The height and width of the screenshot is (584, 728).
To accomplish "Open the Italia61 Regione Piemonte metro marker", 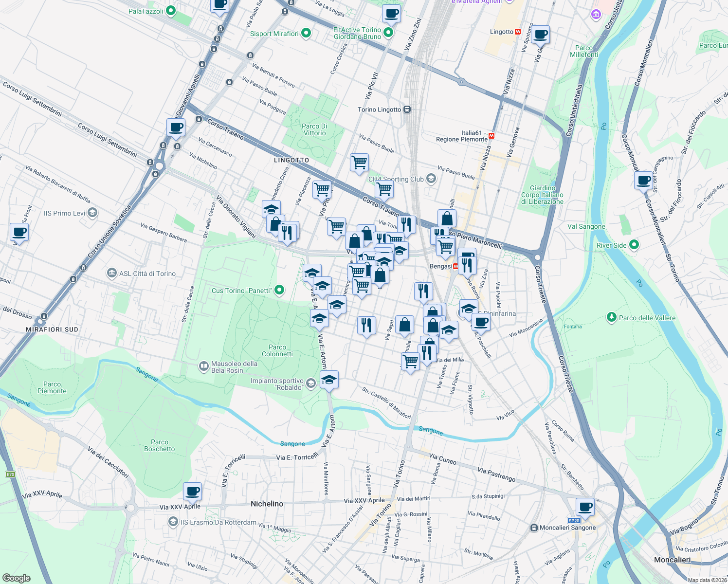I will pyautogui.click(x=491, y=135).
